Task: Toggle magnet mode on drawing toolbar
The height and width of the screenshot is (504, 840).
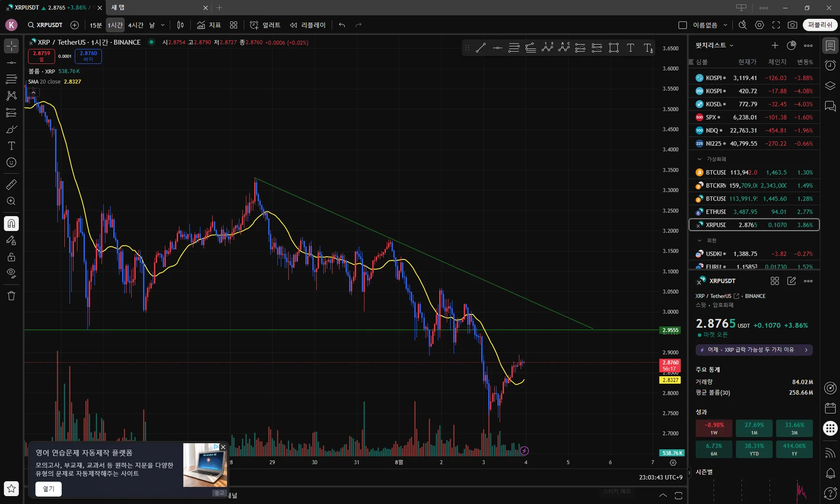Action: click(x=11, y=224)
